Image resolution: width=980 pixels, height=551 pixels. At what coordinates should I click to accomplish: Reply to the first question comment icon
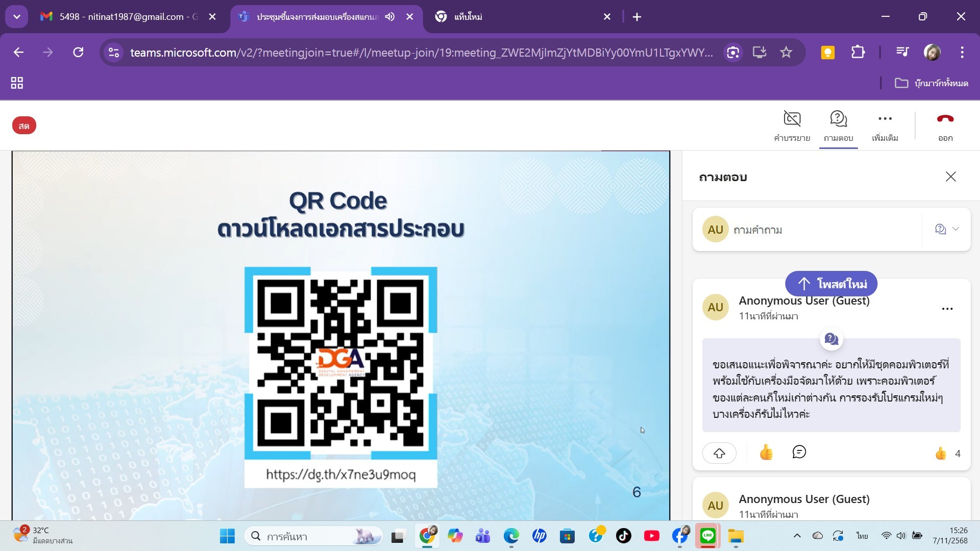click(799, 452)
